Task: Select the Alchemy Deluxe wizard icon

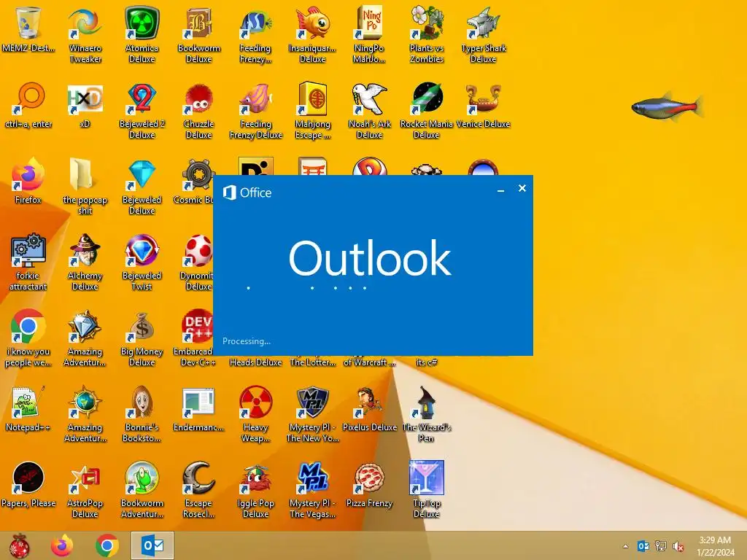Action: click(85, 250)
